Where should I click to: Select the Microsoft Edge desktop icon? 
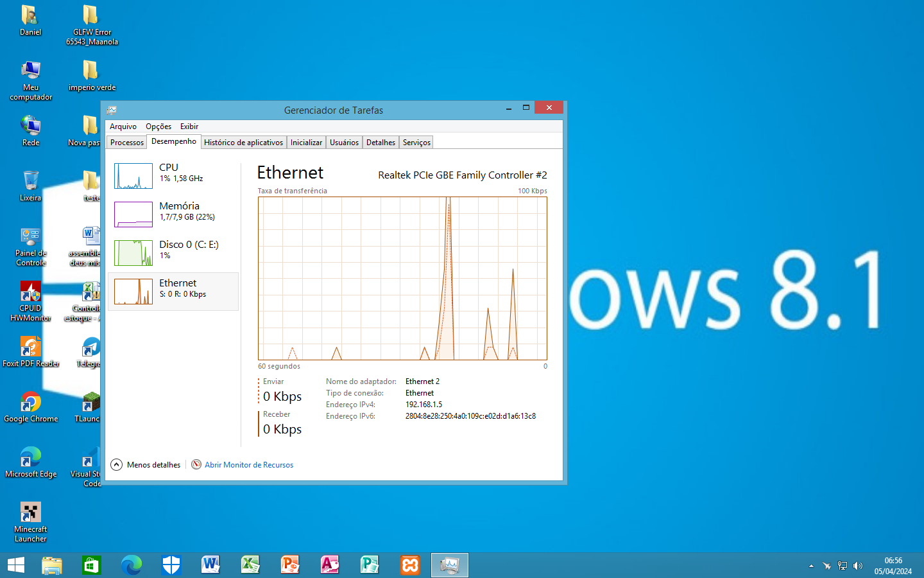tap(31, 462)
